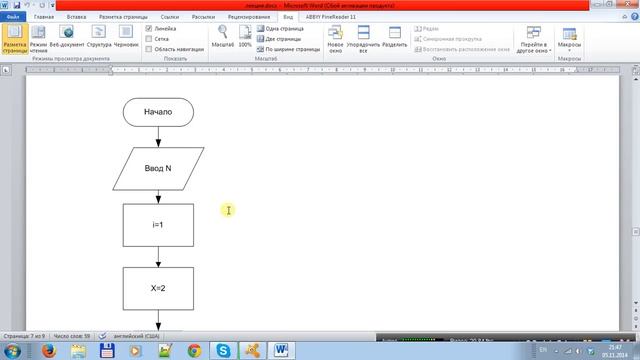Viewport: 640px width, 360px height.
Task: Switch to Веб-документ view
Action: (x=67, y=37)
